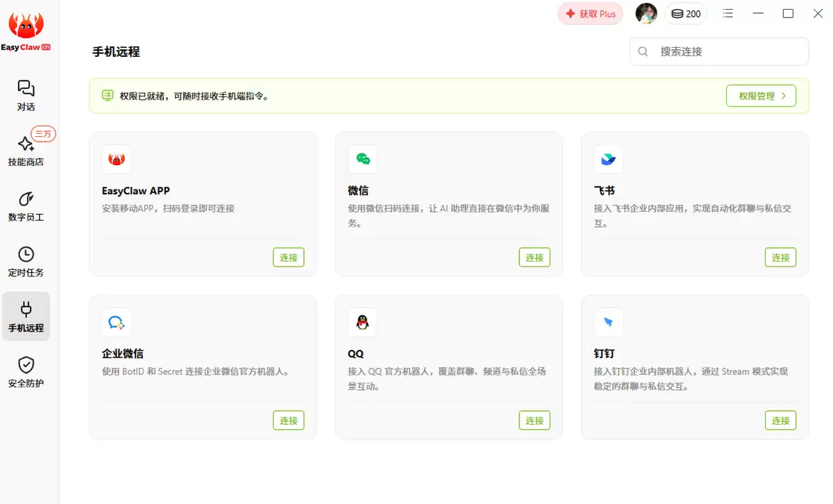Focus the 搜索连接 search field
Image resolution: width=833 pixels, height=504 pixels.
tap(719, 51)
